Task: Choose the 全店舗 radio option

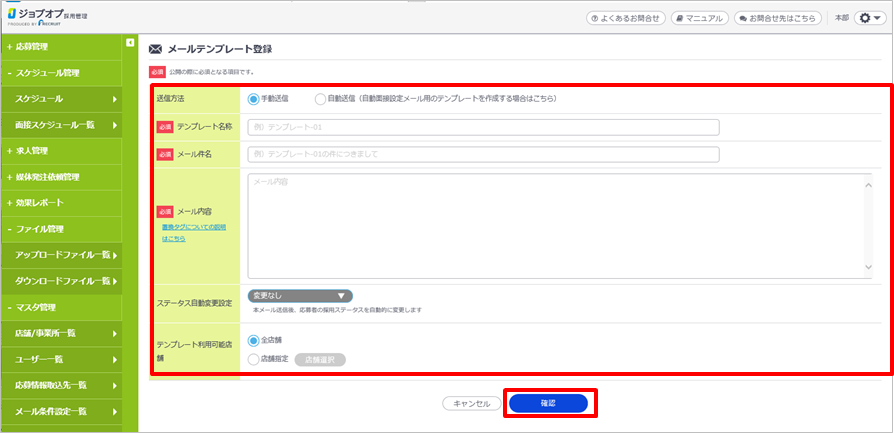Action: tap(253, 340)
